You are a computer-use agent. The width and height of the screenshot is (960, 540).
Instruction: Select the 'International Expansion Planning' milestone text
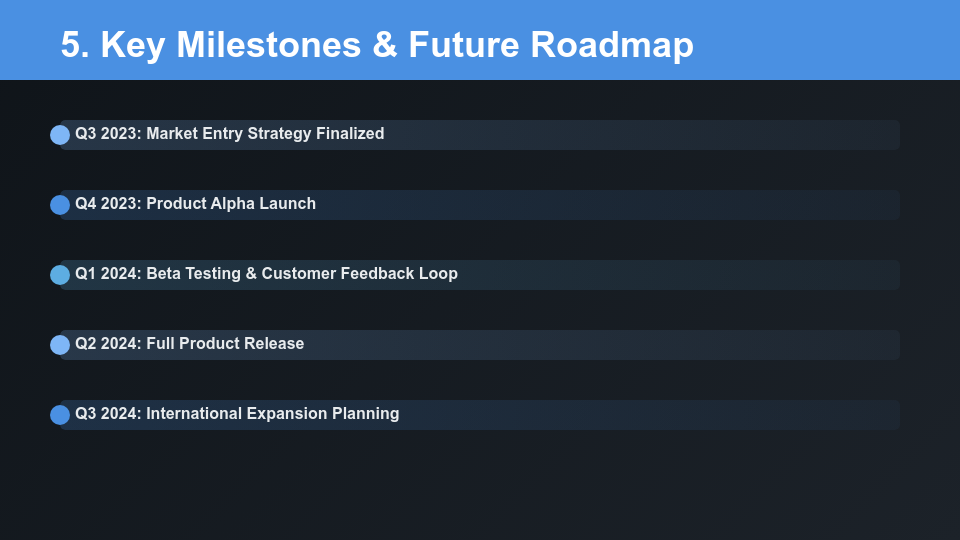click(272, 414)
